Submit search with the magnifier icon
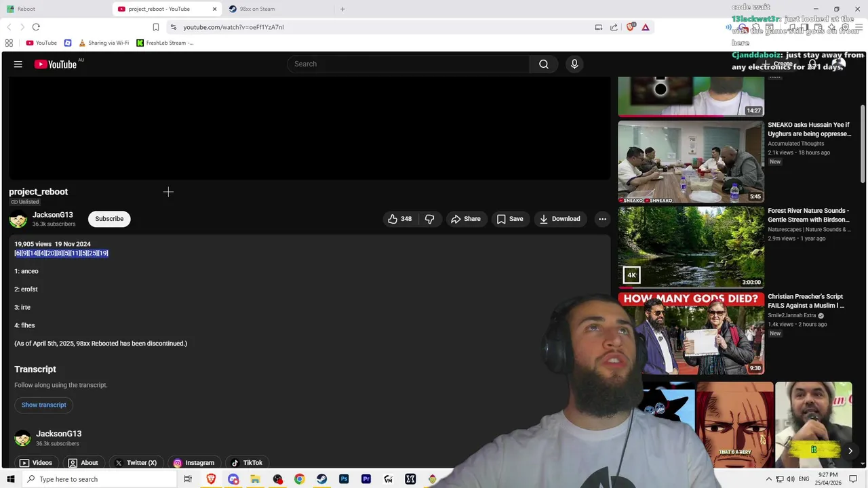 (x=544, y=64)
